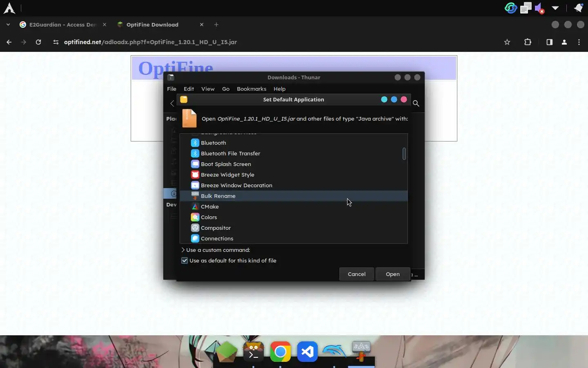
Task: Bookmark this page with the star icon
Action: coord(507,42)
